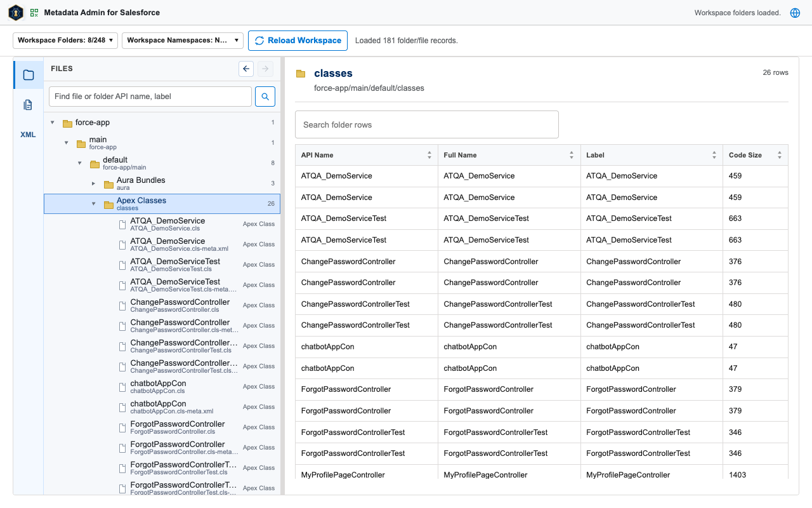This screenshot has height=508, width=812.
Task: Open the document view sidebar icon
Action: [29, 105]
